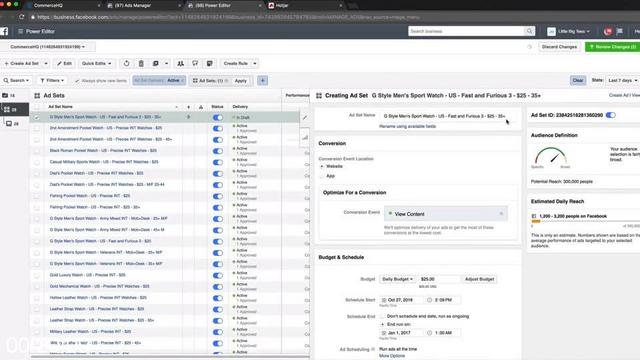Choose Don't schedule end date option
Screen dimensions: 640x360
click(x=382, y=317)
